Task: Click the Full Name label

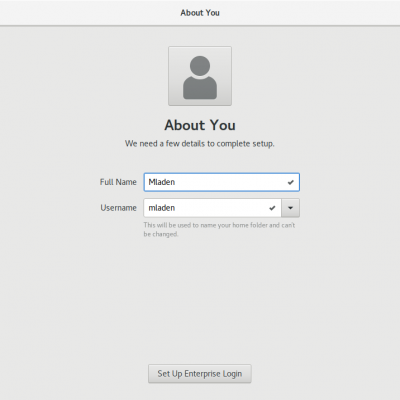Action: (x=118, y=182)
